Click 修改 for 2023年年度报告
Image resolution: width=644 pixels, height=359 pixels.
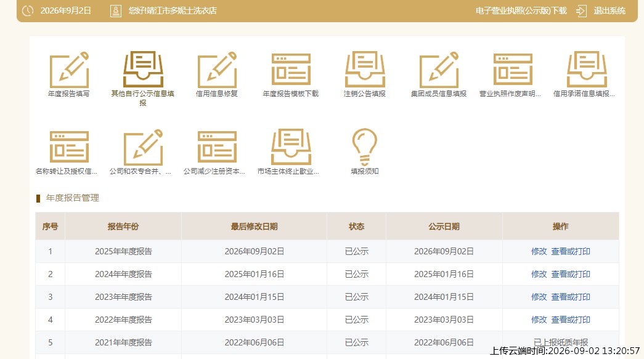coord(539,297)
